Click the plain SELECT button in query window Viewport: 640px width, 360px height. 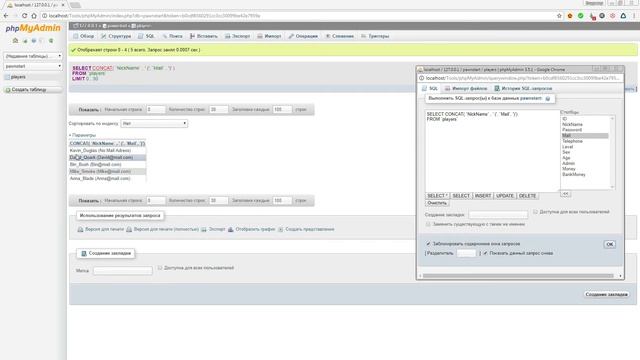[461, 196]
